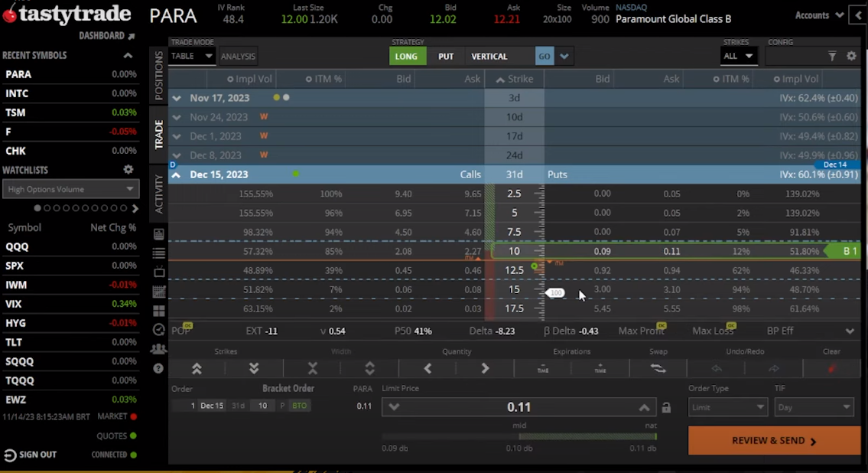
Task: Expand the Nov 17, 2023 expiration
Action: click(x=177, y=98)
